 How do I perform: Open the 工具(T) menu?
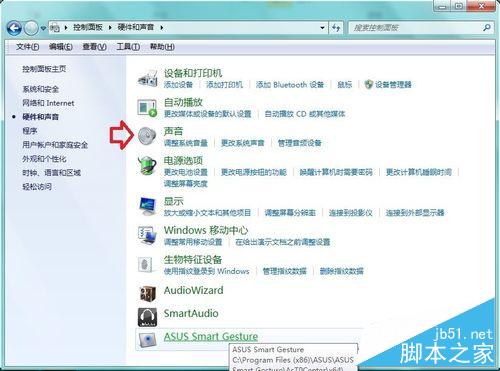pyautogui.click(x=128, y=47)
